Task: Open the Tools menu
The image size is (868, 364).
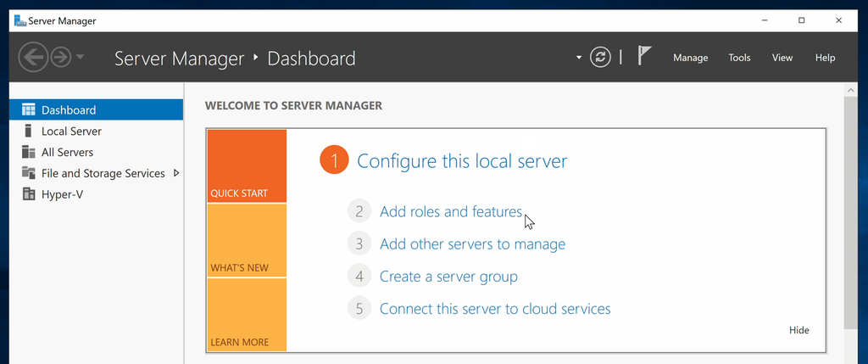Action: (739, 58)
